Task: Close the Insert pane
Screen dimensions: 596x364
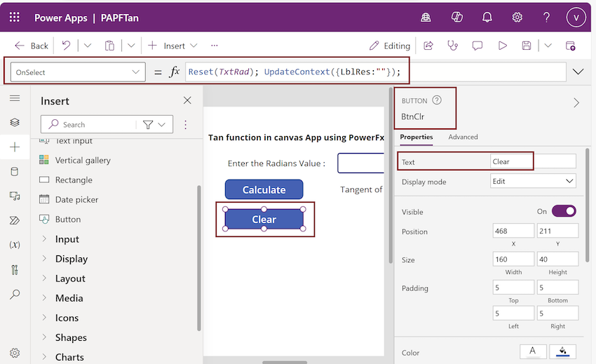Action: coord(187,101)
